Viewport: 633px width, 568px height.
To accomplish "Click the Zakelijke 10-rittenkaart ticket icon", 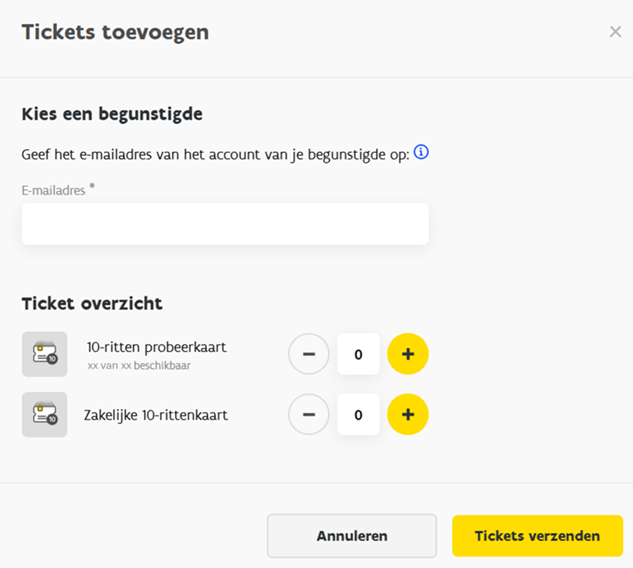I will coord(44,414).
